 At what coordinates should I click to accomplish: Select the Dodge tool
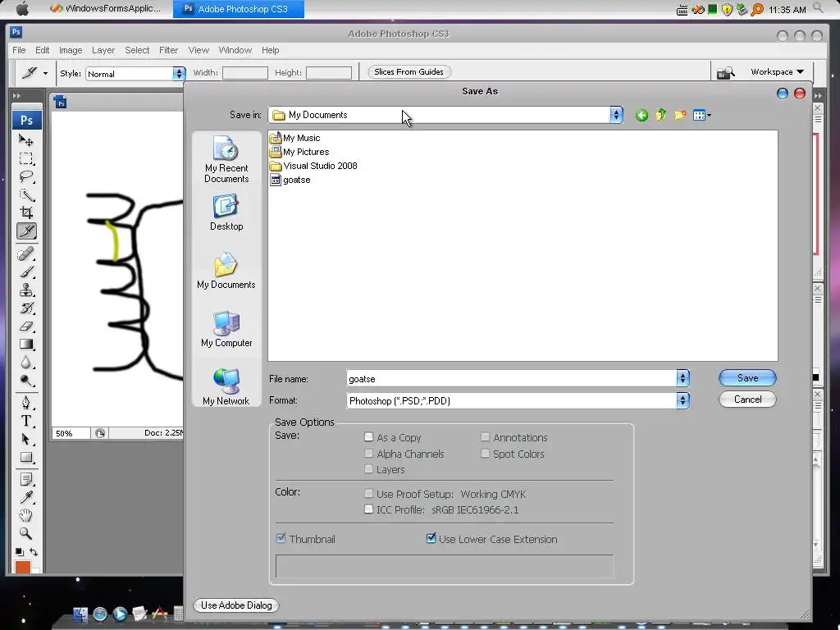25,381
